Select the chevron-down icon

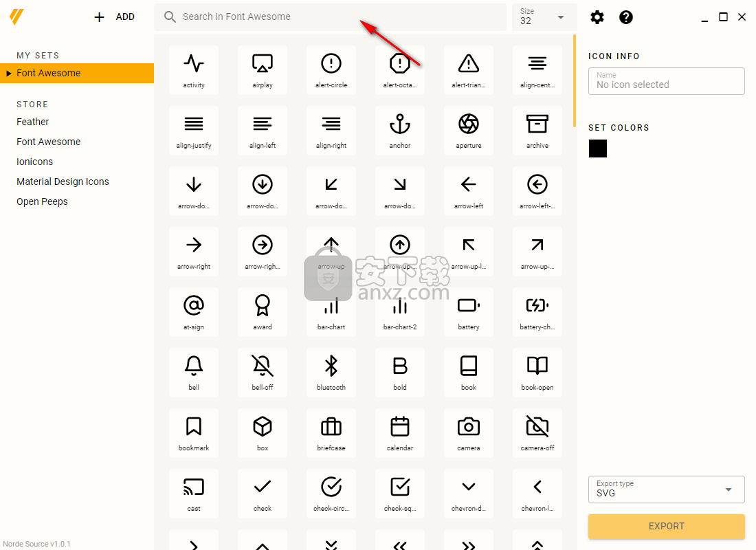pos(469,494)
